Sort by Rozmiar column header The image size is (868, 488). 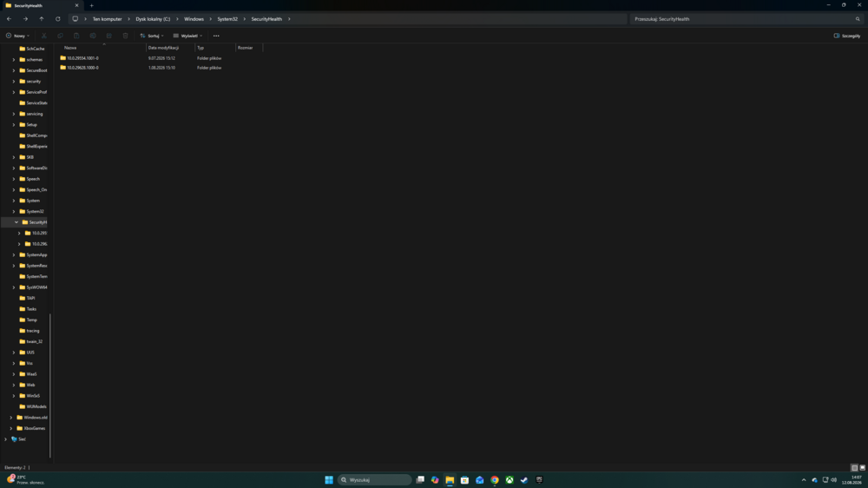coord(249,48)
